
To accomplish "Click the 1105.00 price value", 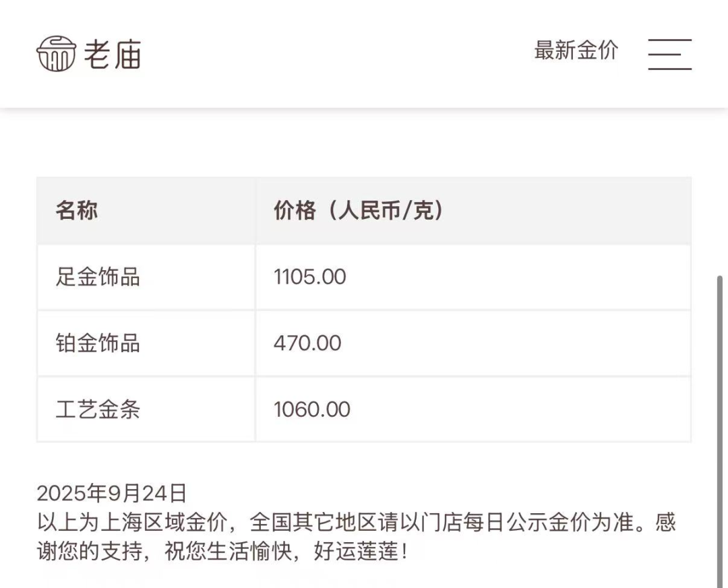I will [x=309, y=277].
